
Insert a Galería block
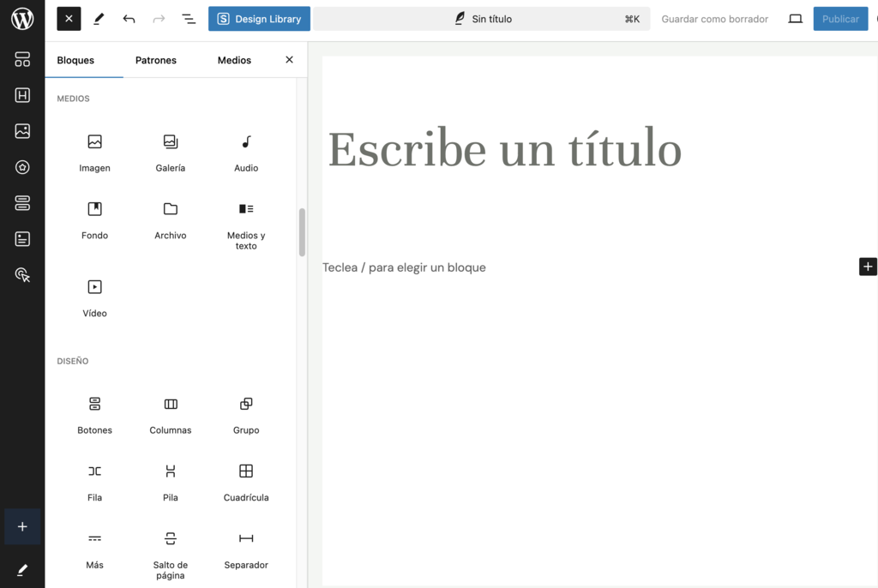[170, 150]
